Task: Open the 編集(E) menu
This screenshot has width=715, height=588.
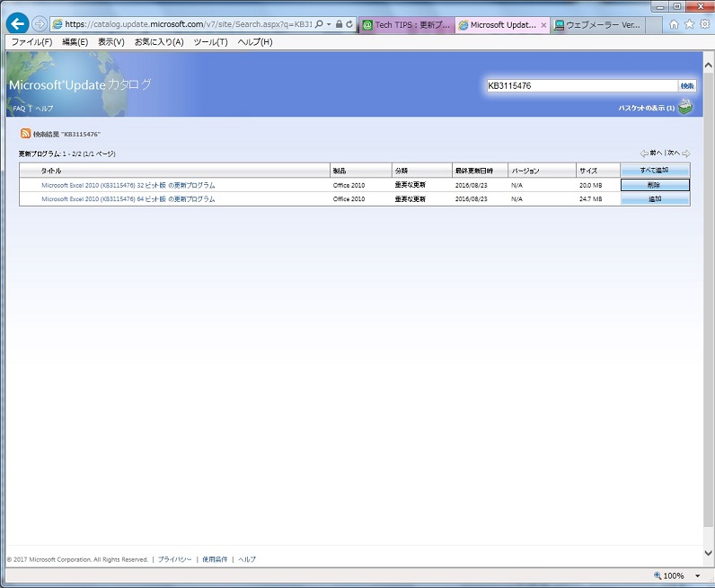Action: coord(75,42)
